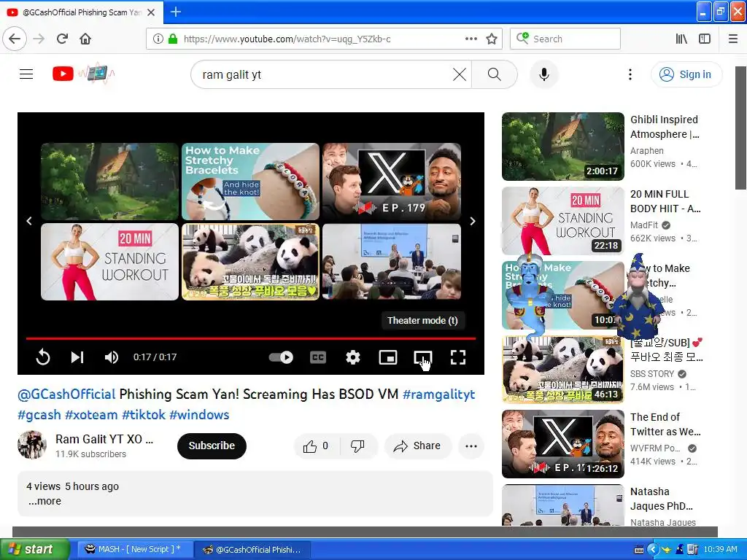747x560 pixels.
Task: Open page actions three-dot menu in address bar
Action: (471, 39)
